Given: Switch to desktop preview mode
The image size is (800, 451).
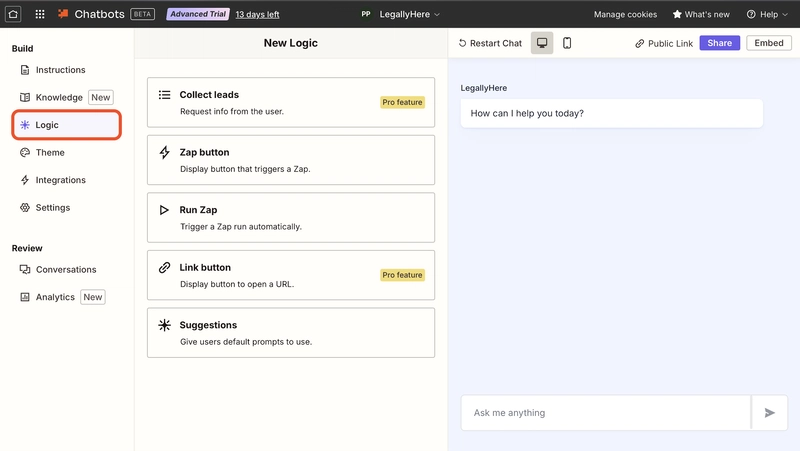Looking at the screenshot, I should coord(542,43).
